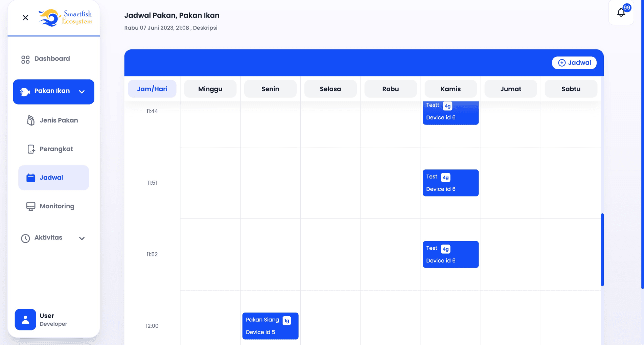Select the Aktivitas clock icon
The width and height of the screenshot is (644, 345).
point(25,238)
